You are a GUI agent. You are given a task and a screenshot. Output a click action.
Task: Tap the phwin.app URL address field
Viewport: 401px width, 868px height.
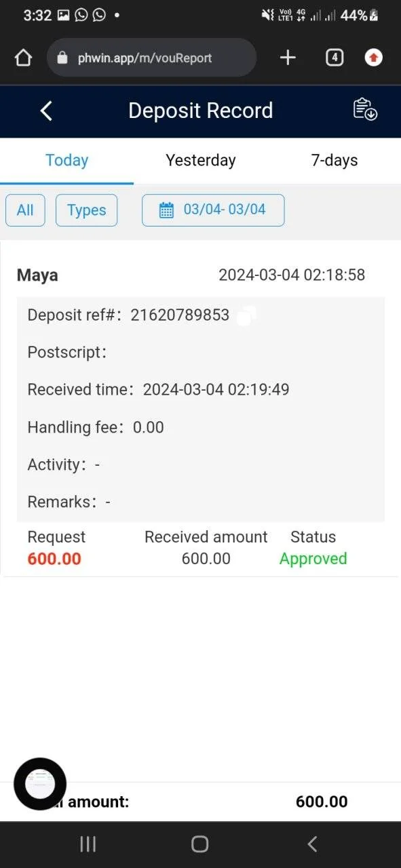tap(151, 58)
